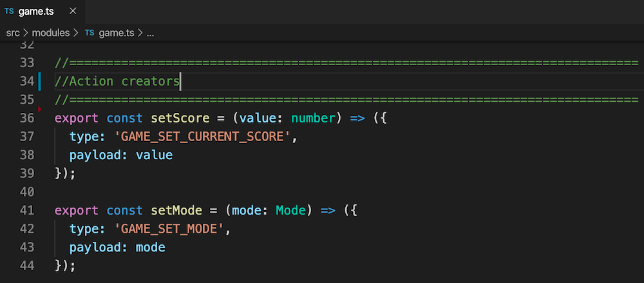The height and width of the screenshot is (283, 644).
Task: Click the 'GAME_SET_MODE' string
Action: 169,229
